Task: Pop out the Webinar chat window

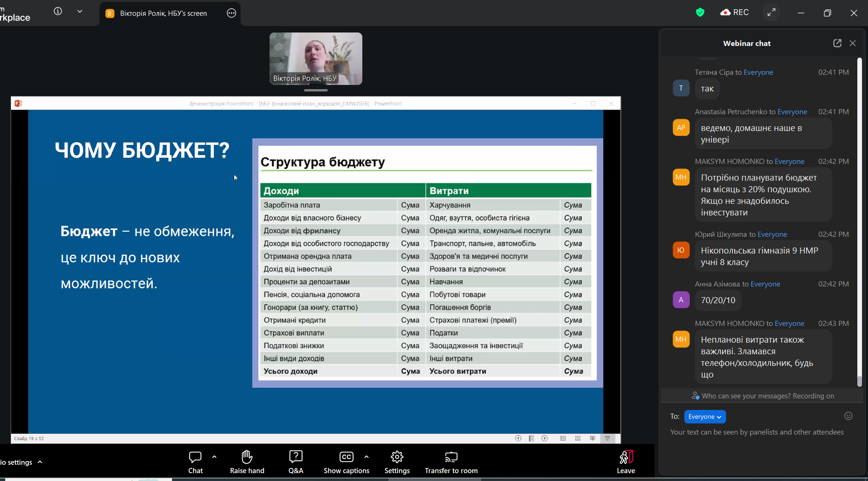Action: 837,43
